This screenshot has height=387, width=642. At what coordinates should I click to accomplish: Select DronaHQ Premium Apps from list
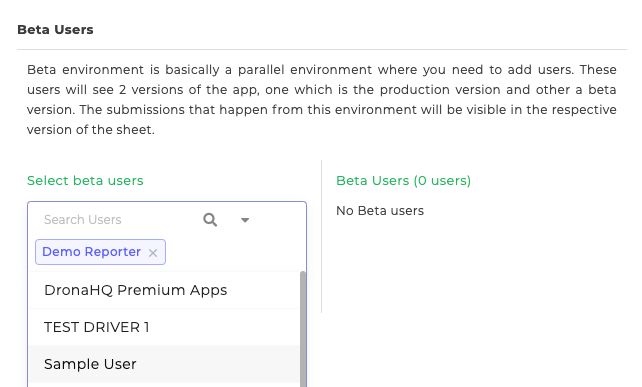click(164, 290)
